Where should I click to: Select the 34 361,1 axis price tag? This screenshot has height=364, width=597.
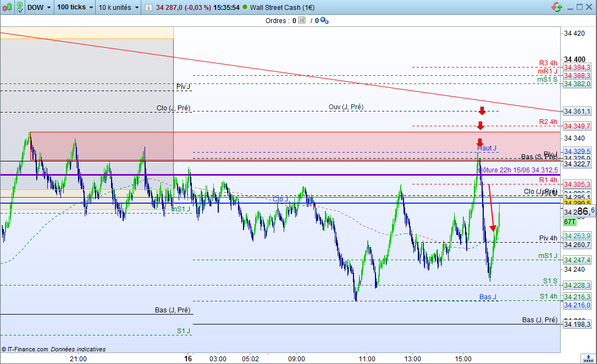coord(577,111)
